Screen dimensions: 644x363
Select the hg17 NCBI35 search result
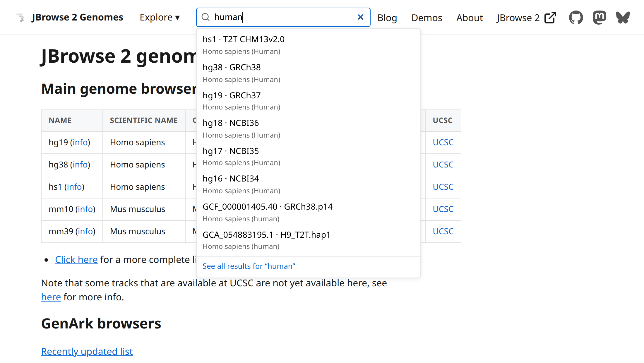click(x=308, y=156)
